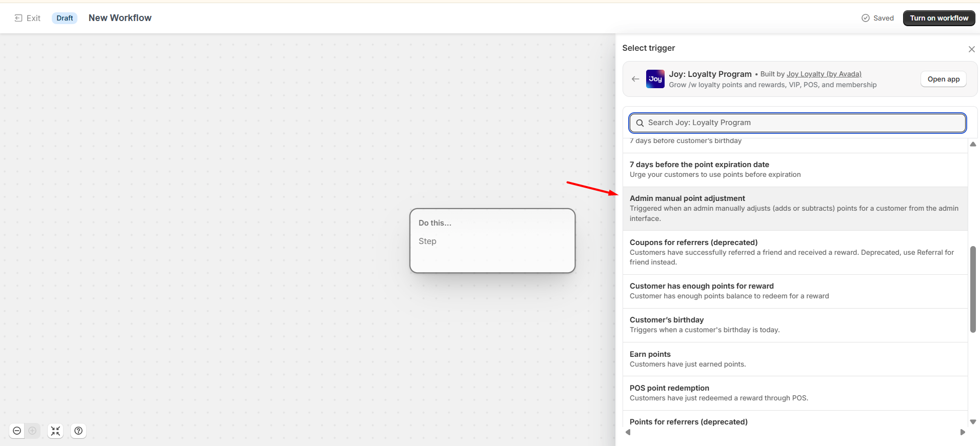Click the Do this... Step card
980x446 pixels.
492,240
